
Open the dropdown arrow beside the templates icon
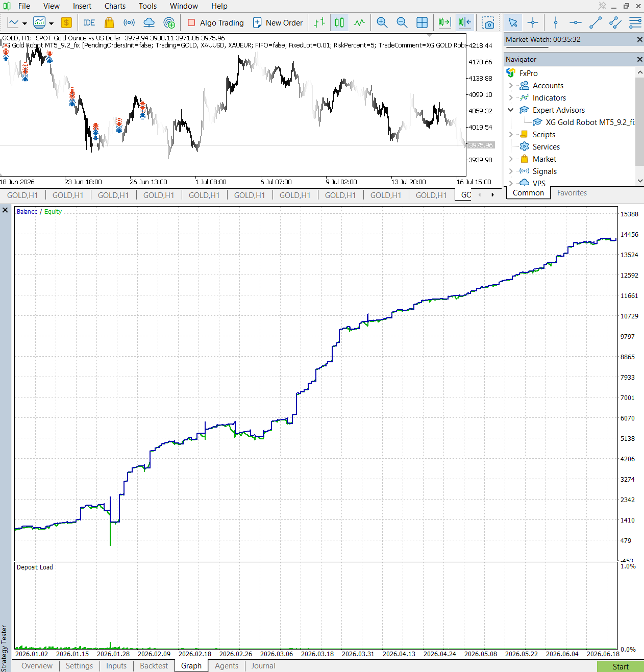pyautogui.click(x=51, y=23)
